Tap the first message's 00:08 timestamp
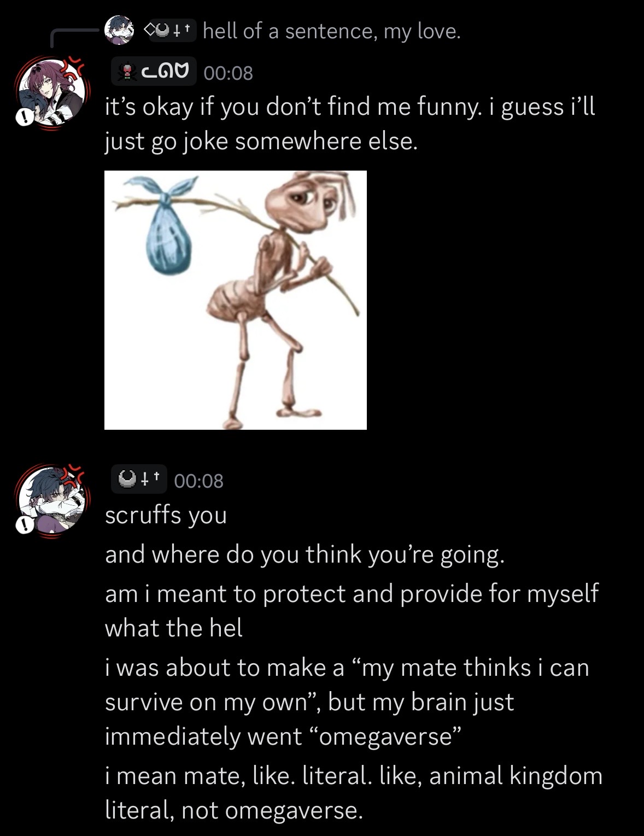Image resolution: width=644 pixels, height=836 pixels. click(x=228, y=72)
